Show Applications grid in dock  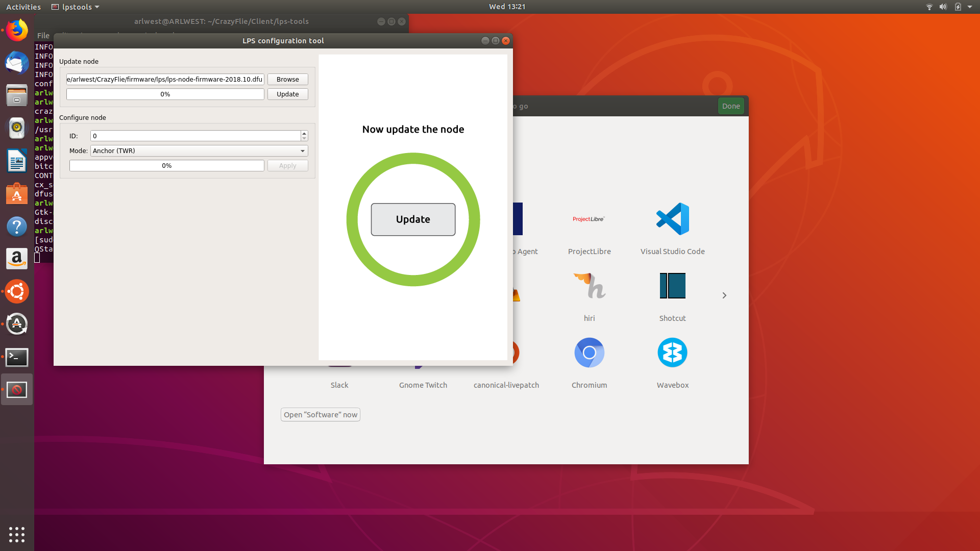[17, 534]
